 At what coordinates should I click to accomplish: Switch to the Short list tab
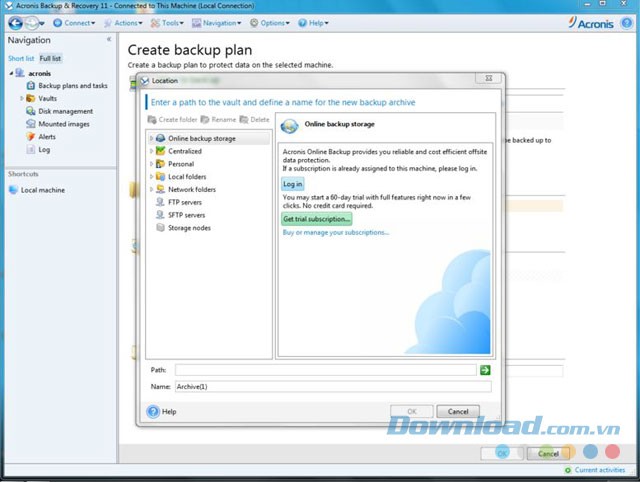pos(21,59)
